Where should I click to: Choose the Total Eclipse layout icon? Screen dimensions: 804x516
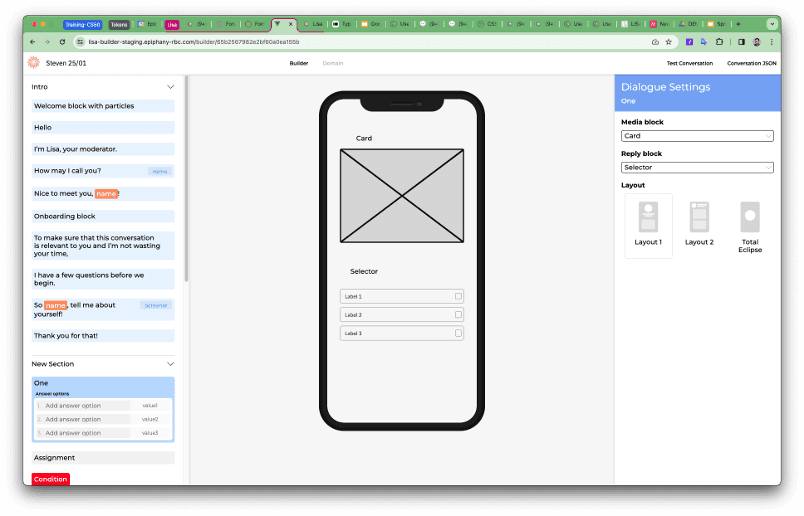(x=750, y=216)
